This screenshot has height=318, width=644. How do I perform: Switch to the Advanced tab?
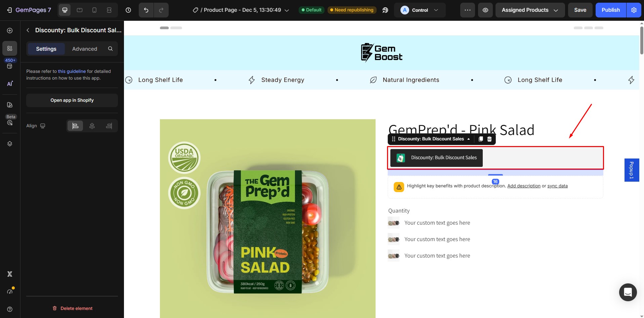click(x=85, y=49)
